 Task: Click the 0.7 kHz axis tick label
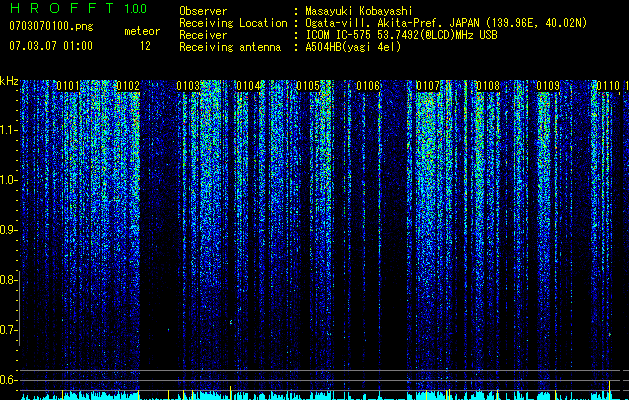tap(8, 330)
